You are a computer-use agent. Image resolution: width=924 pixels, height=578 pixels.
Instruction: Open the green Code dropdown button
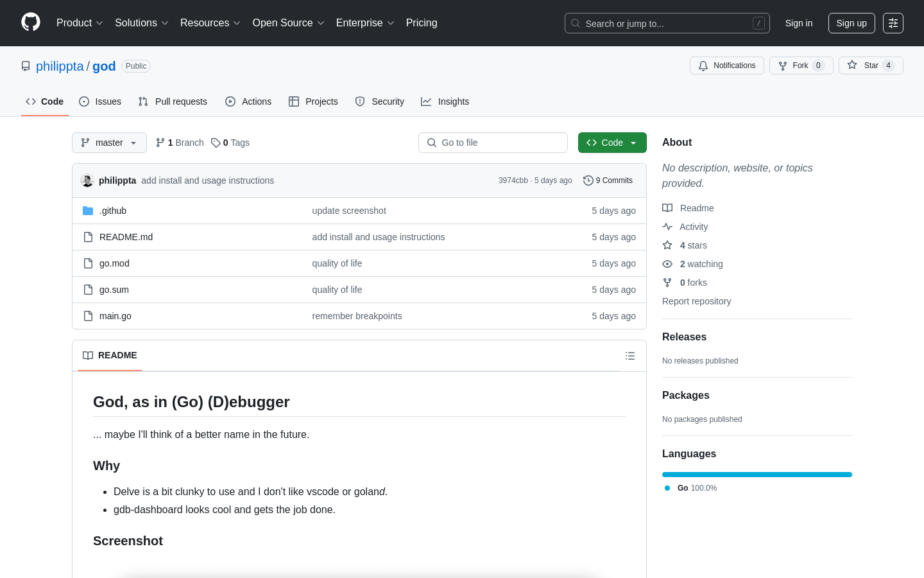click(x=612, y=143)
